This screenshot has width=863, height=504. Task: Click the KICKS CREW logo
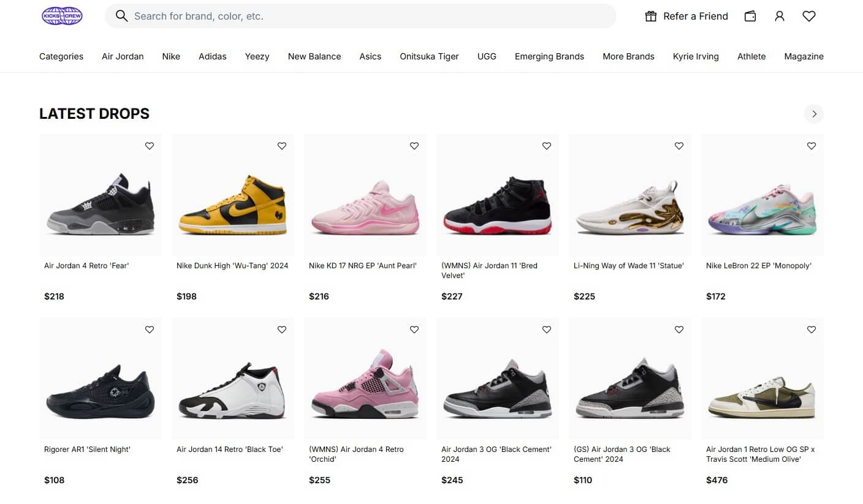tap(62, 16)
